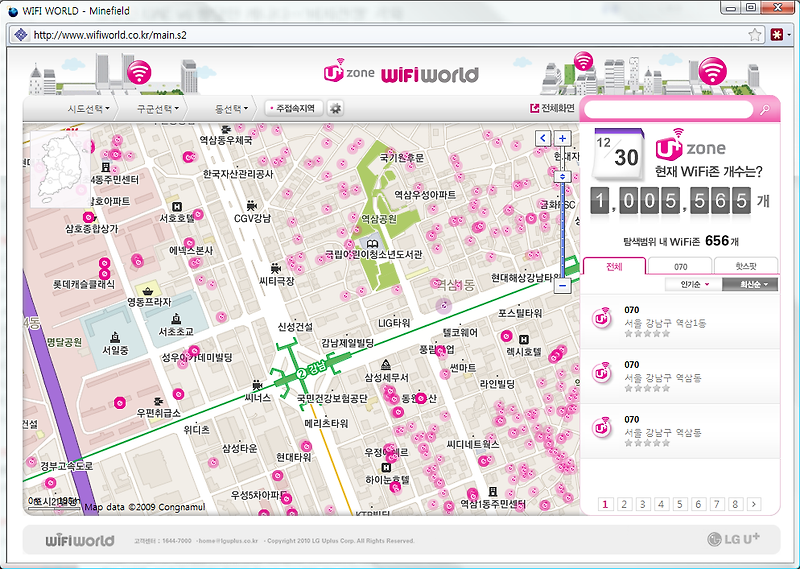Sort results by 최신순

pos(750,284)
